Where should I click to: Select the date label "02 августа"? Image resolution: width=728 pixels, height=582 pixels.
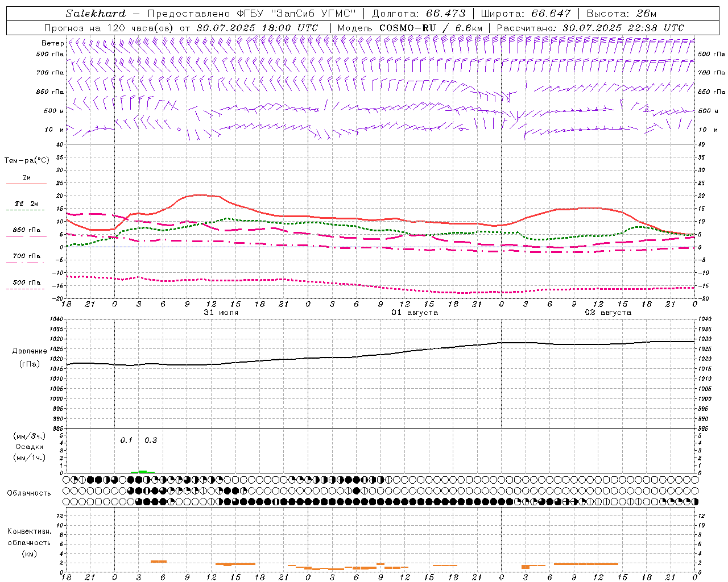608,313
